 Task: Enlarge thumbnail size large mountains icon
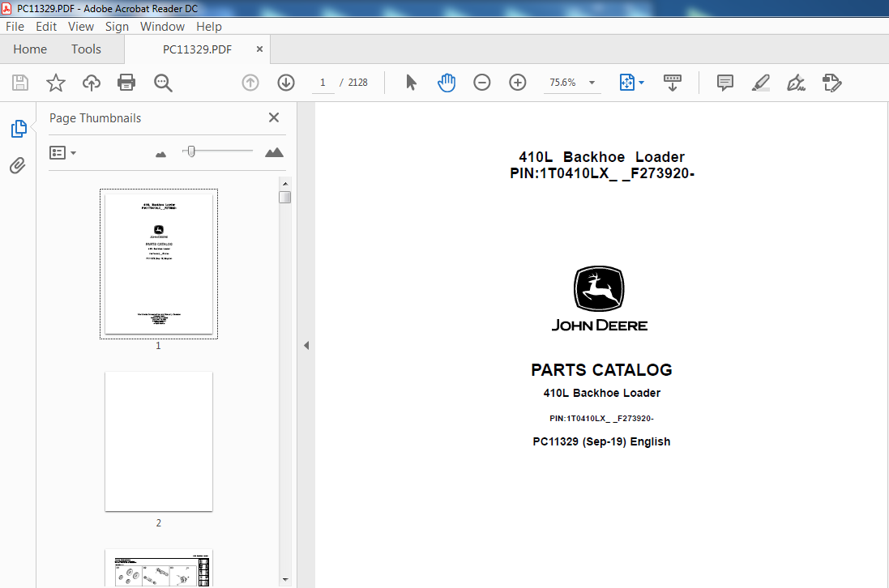274,152
